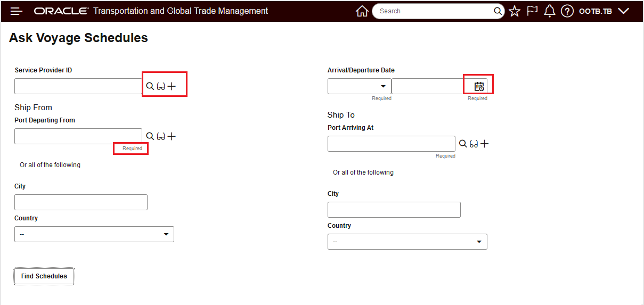Search for a Service Provider ID
This screenshot has height=305, width=644.
[150, 86]
